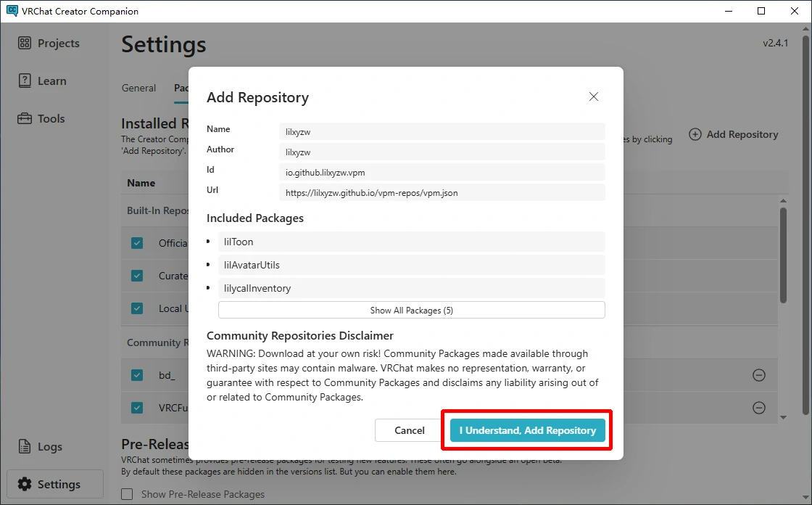Click the Settings gear icon
Screen dimensions: 812x505
(x=25, y=485)
